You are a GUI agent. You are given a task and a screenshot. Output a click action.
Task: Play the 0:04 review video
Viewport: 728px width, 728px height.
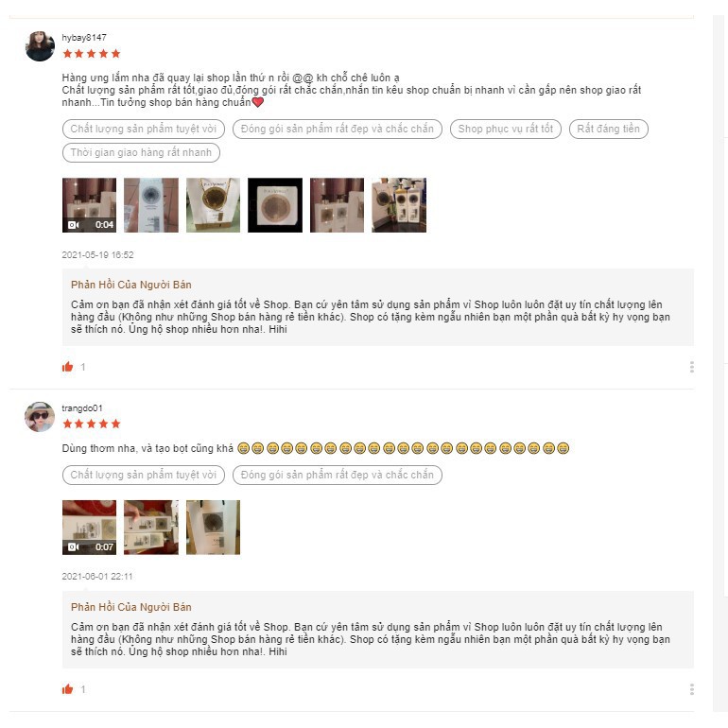[x=89, y=205]
